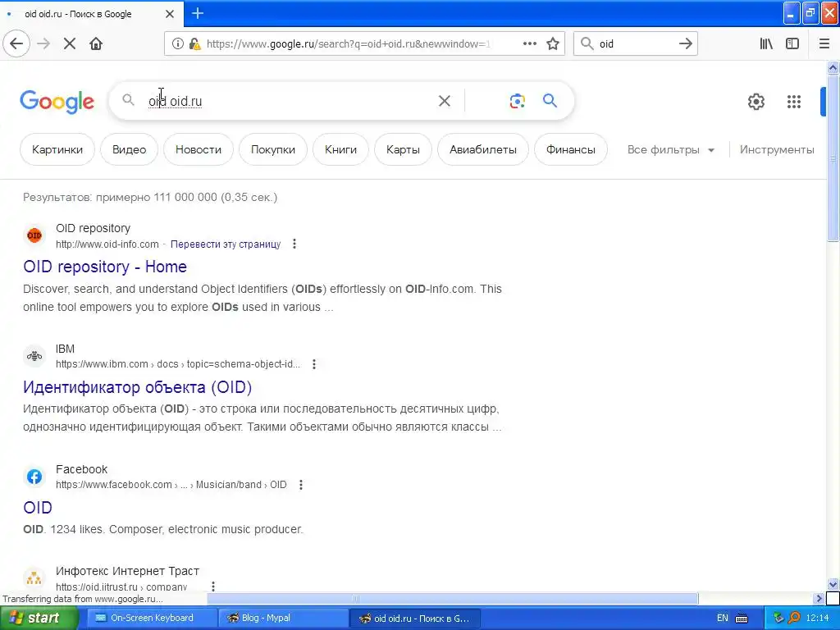This screenshot has height=630, width=840.
Task: Click the EN language indicator
Action: (x=722, y=619)
